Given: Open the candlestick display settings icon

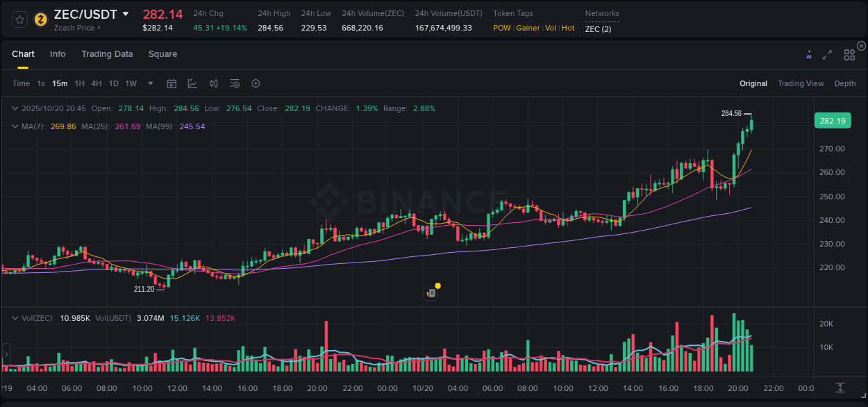Looking at the screenshot, I should tap(213, 83).
